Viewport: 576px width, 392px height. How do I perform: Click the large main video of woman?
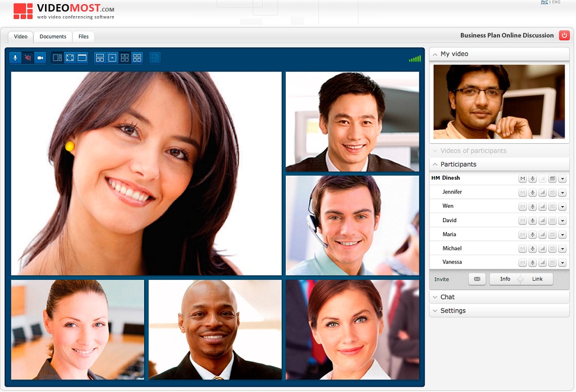coord(146,173)
